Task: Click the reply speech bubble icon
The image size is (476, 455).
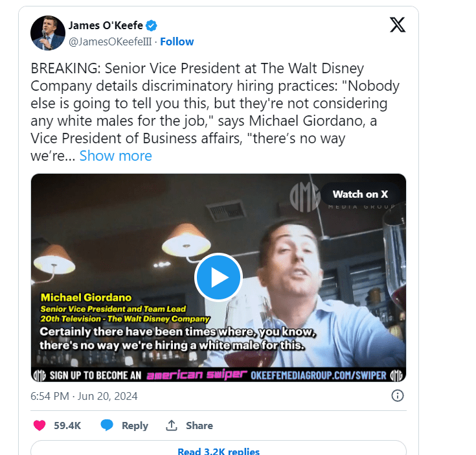Action: tap(107, 425)
